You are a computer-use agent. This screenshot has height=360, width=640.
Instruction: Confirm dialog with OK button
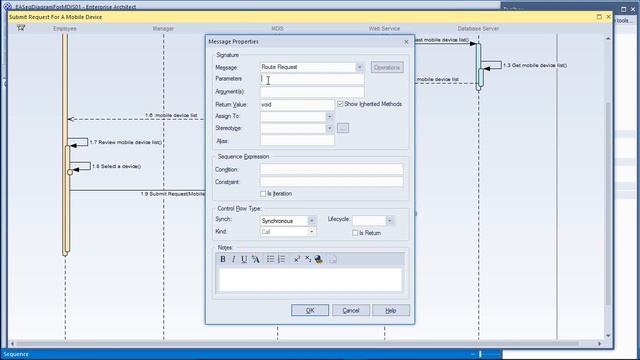pos(310,310)
